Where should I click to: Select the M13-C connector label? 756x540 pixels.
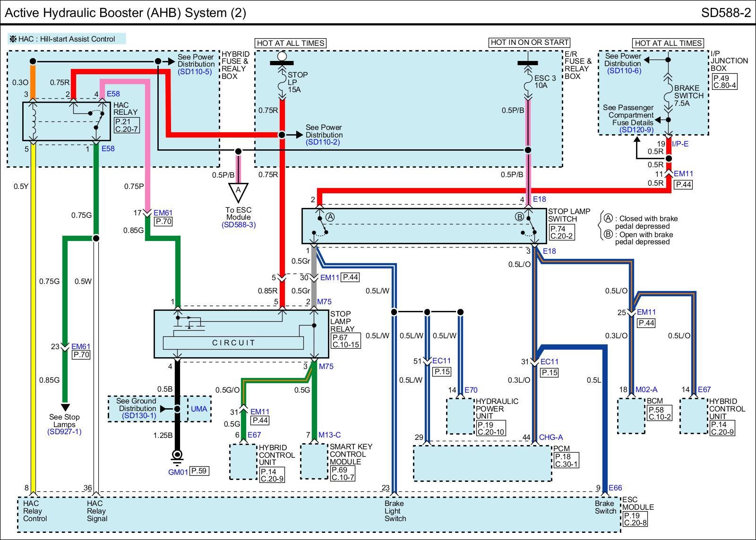point(329,435)
